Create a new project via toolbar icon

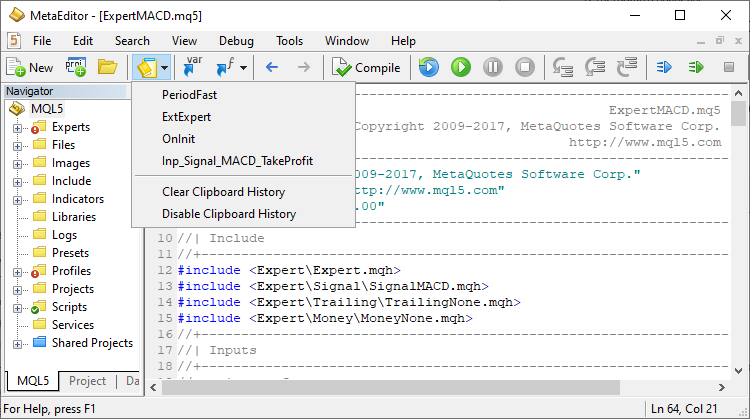coord(76,67)
